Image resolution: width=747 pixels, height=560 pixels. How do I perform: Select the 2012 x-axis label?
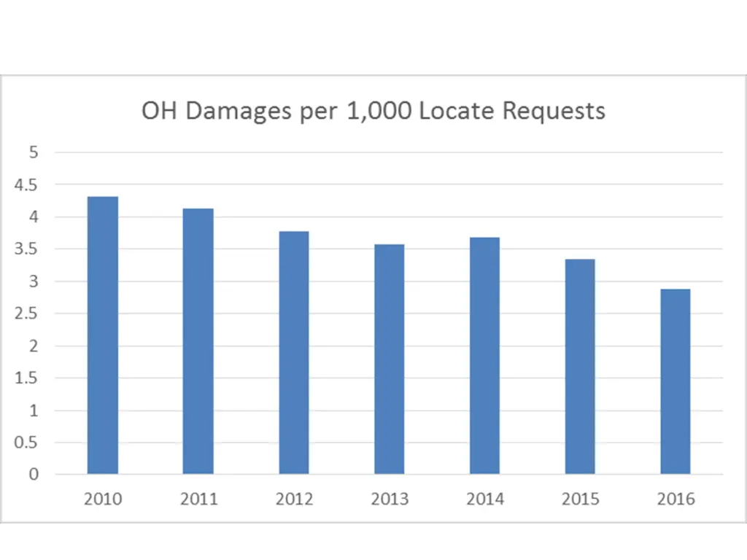pyautogui.click(x=294, y=499)
